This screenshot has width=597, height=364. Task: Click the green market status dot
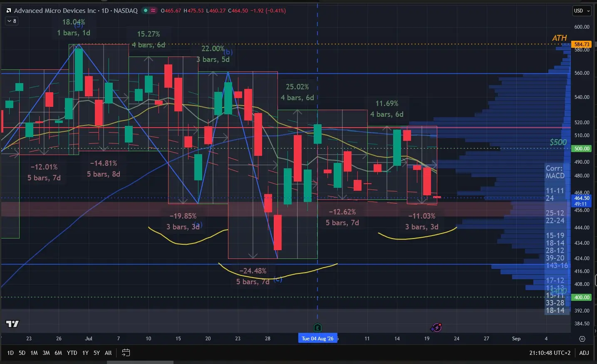[146, 10]
